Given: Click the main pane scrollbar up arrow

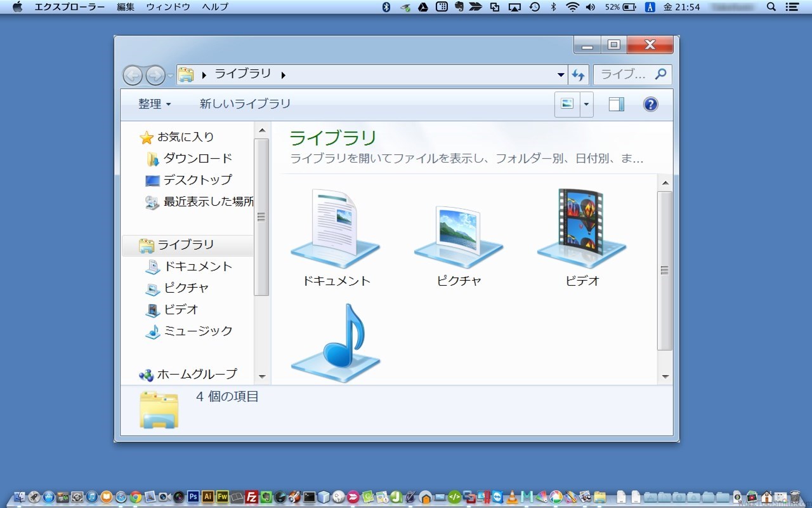Looking at the screenshot, I should [665, 184].
